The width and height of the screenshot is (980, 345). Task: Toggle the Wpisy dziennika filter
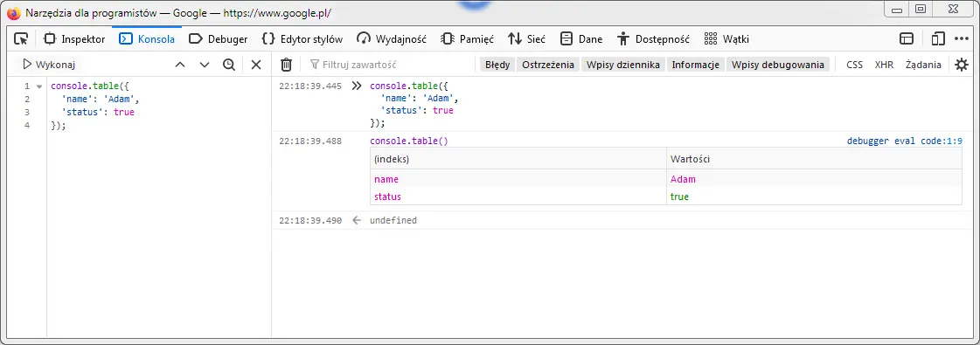coord(623,65)
